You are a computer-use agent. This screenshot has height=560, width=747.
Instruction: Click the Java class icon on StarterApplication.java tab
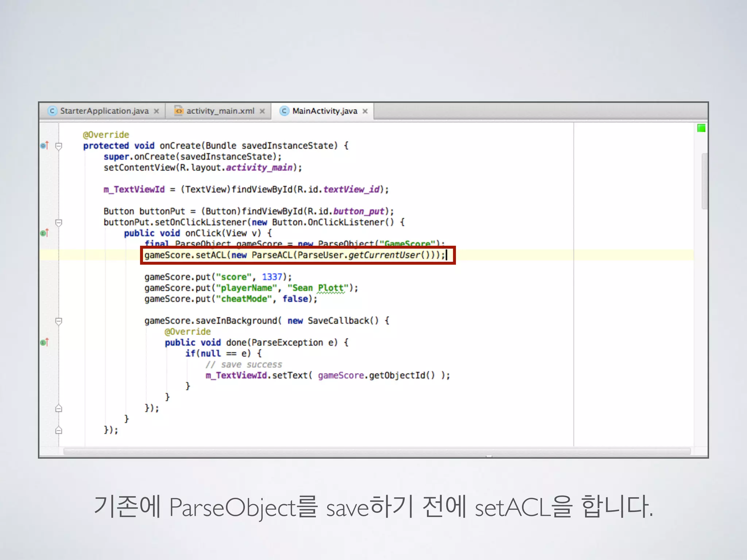click(53, 111)
